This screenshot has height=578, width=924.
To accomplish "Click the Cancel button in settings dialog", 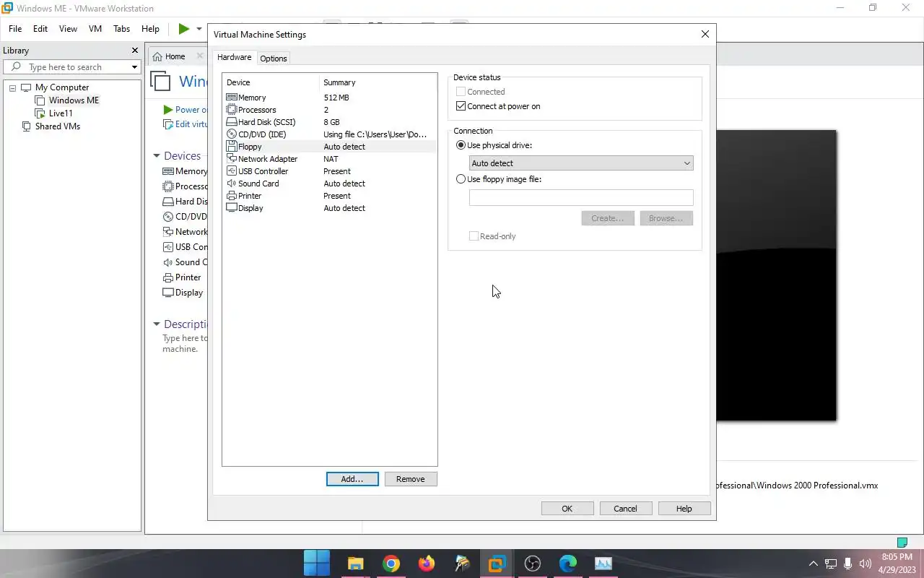I will 625,509.
